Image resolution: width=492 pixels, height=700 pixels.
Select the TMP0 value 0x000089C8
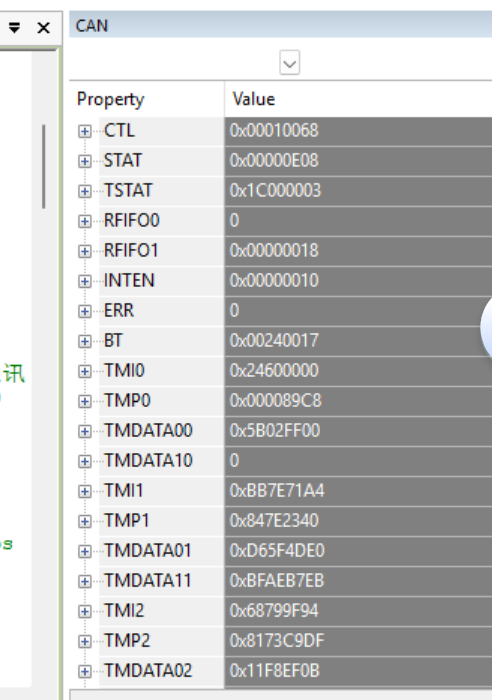pos(275,400)
